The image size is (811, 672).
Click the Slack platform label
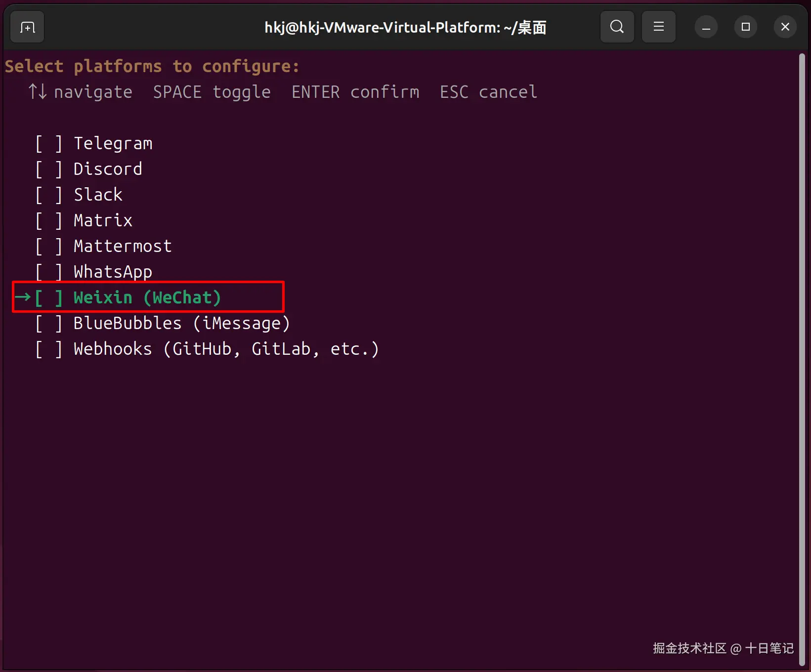tap(98, 195)
